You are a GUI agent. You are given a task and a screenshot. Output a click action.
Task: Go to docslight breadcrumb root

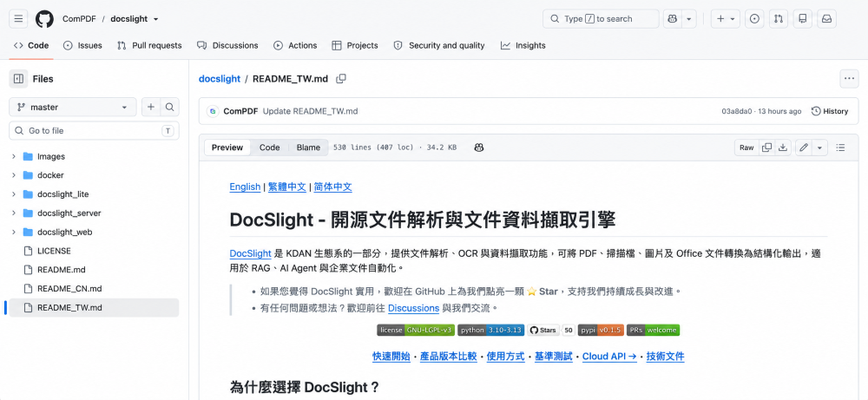[x=220, y=79]
